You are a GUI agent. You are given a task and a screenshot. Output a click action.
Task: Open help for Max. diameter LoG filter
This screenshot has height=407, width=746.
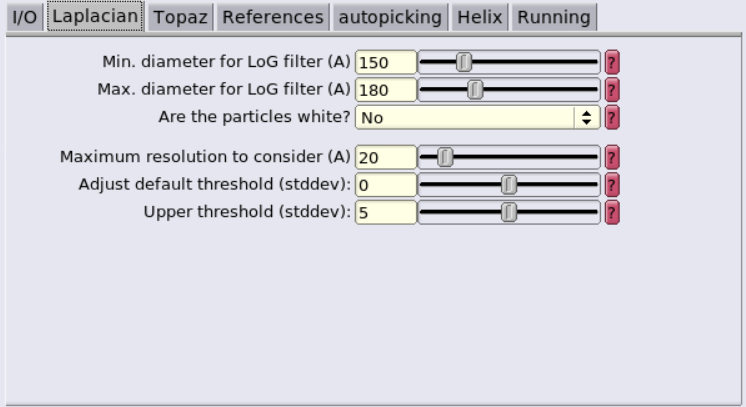coord(612,90)
